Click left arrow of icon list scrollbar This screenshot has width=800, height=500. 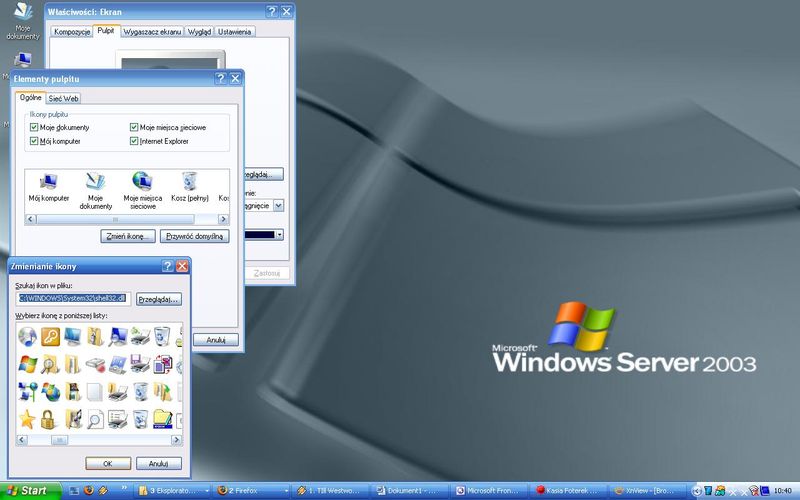[x=22, y=440]
